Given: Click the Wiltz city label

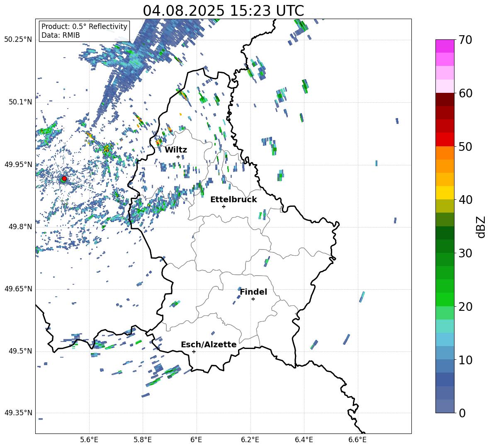Looking at the screenshot, I should click(x=176, y=150).
